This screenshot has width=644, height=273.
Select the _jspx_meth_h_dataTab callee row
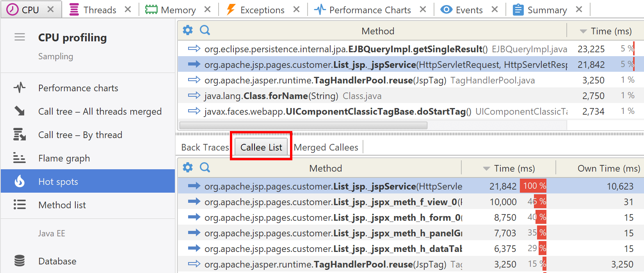click(x=411, y=248)
